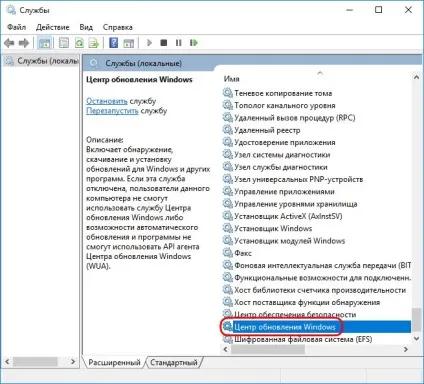This screenshot has width=424, height=384.
Task: Click the Forward arrow toolbar icon
Action: tap(24, 43)
